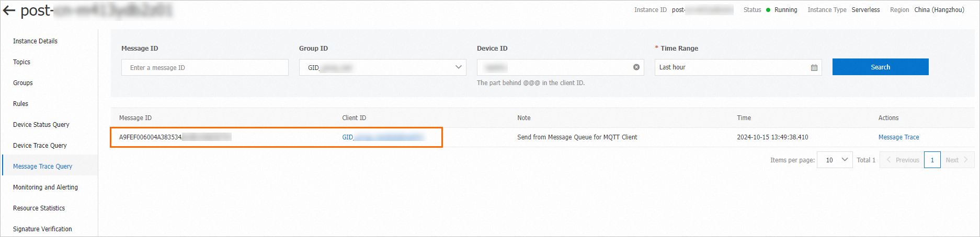Open Device Status Query

click(41, 125)
